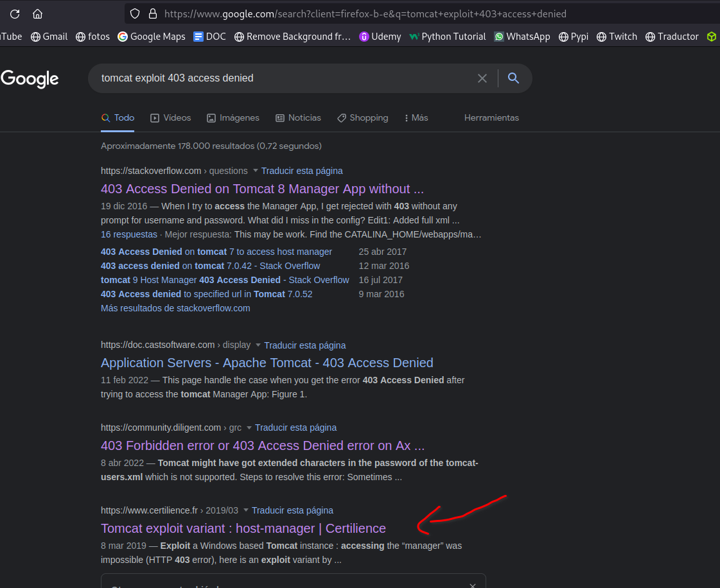Open the Remove Background bookmark
The image size is (720, 588).
click(x=292, y=37)
